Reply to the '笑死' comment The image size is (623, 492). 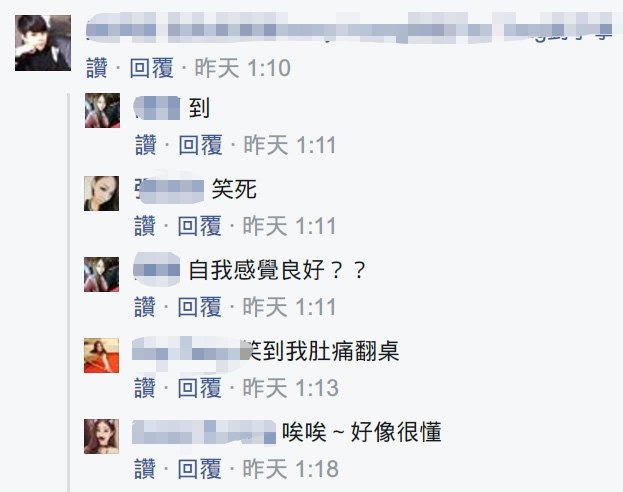click(x=200, y=226)
